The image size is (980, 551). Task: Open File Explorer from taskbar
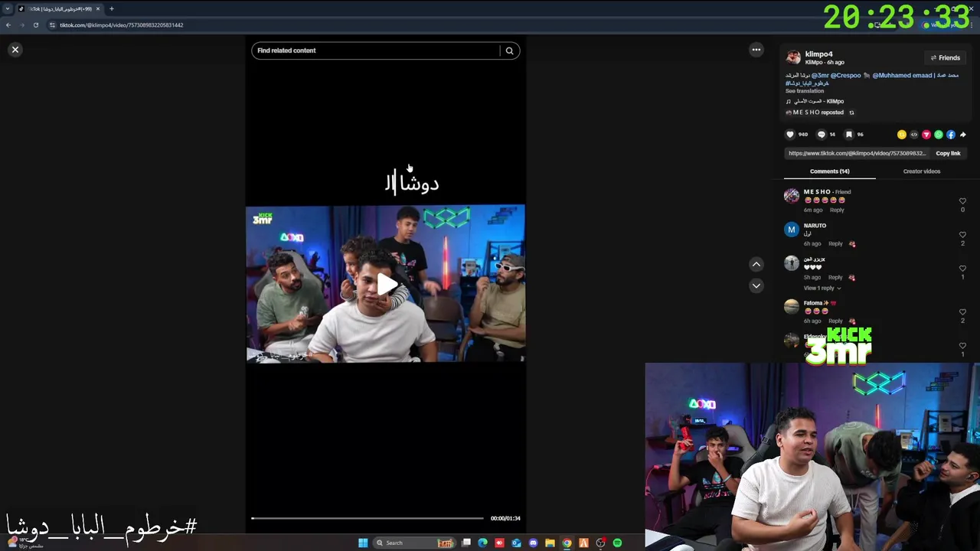[550, 543]
